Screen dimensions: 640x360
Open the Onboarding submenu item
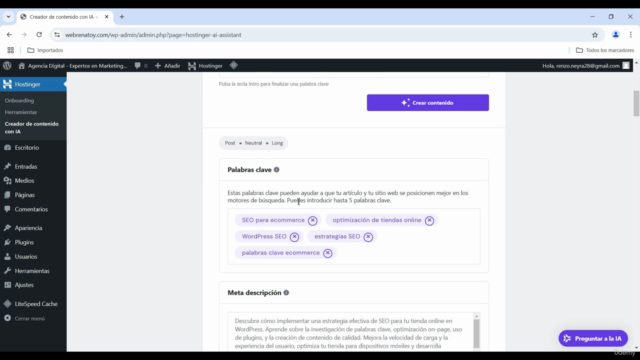(x=20, y=100)
